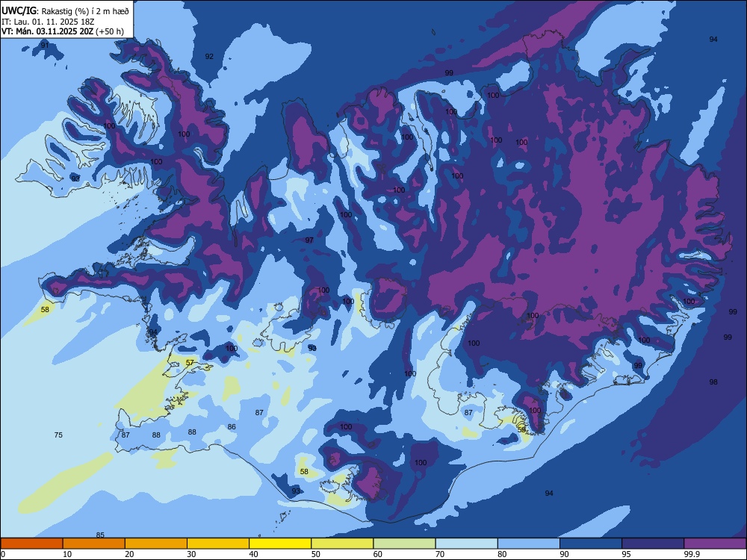
Task: Click the '92' humidity value on the map
Action: tap(209, 56)
